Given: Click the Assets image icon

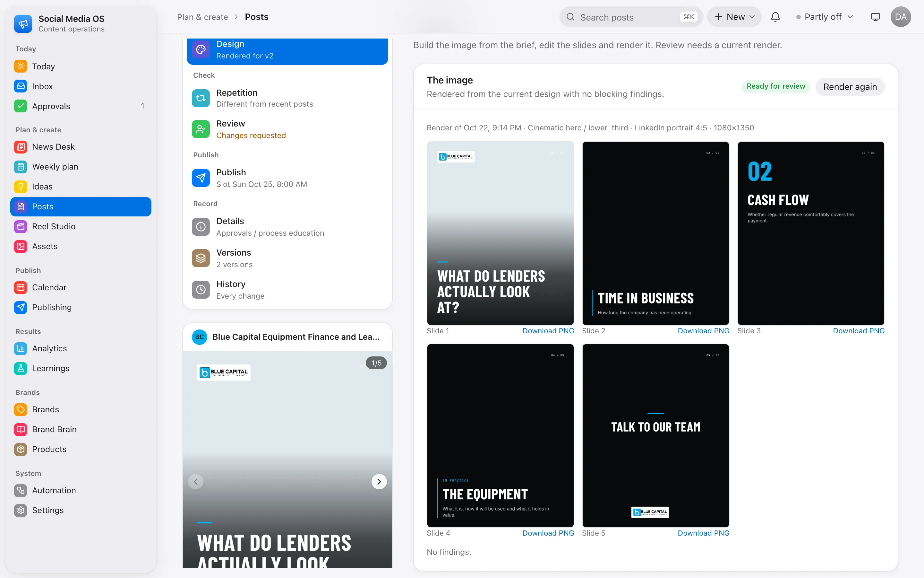Looking at the screenshot, I should click(21, 246).
